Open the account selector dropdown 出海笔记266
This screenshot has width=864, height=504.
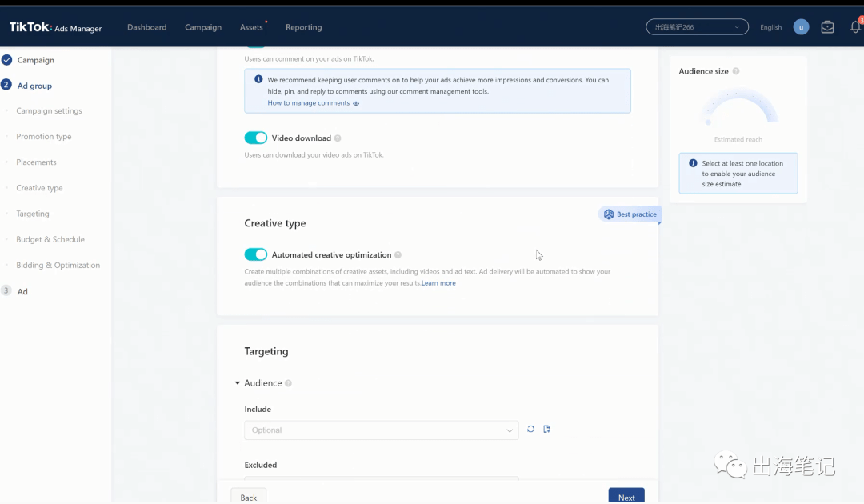[x=697, y=27]
